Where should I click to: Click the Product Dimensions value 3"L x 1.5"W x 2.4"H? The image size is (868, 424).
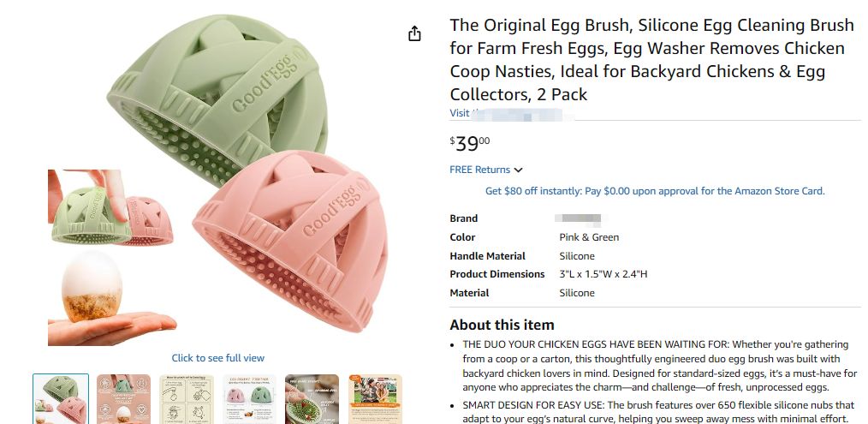click(x=603, y=274)
